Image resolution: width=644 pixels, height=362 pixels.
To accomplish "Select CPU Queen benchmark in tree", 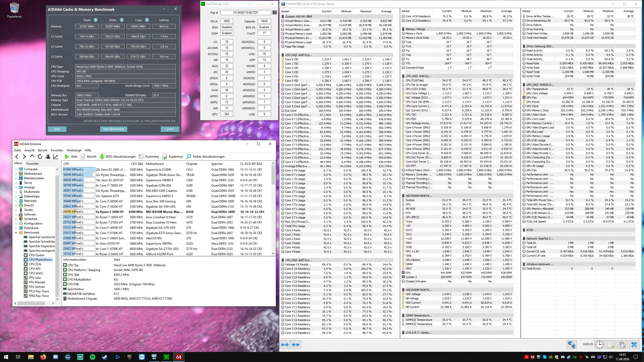I will click(x=36, y=255).
